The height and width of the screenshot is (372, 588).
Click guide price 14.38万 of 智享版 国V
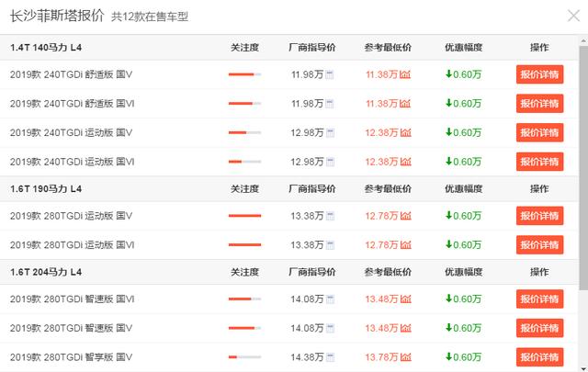307,357
